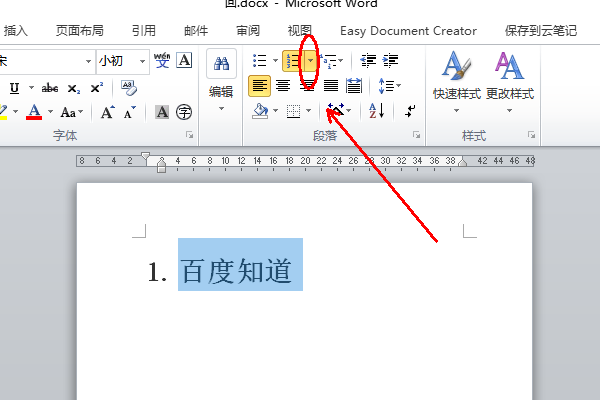Click the character border A icon
The height and width of the screenshot is (400, 600).
(184, 60)
